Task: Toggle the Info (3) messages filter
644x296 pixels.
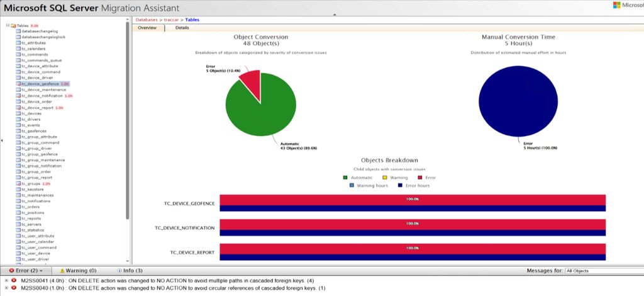Action: click(x=130, y=271)
